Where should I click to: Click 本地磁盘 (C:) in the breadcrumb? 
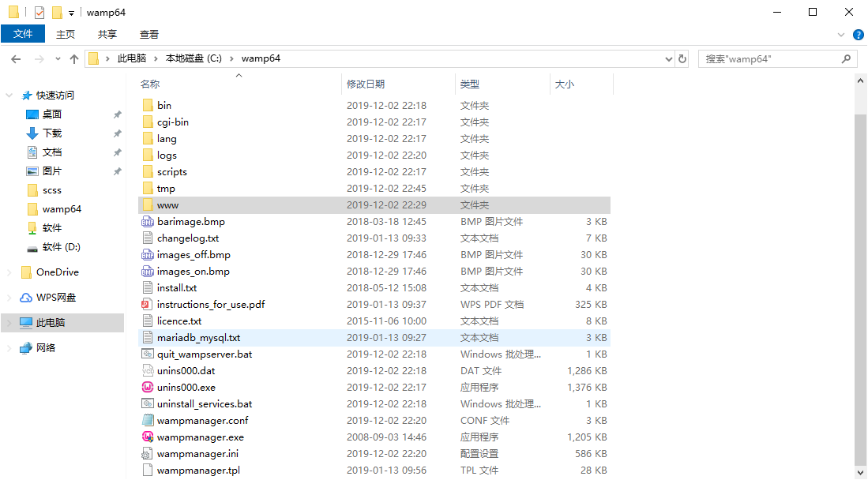point(194,58)
